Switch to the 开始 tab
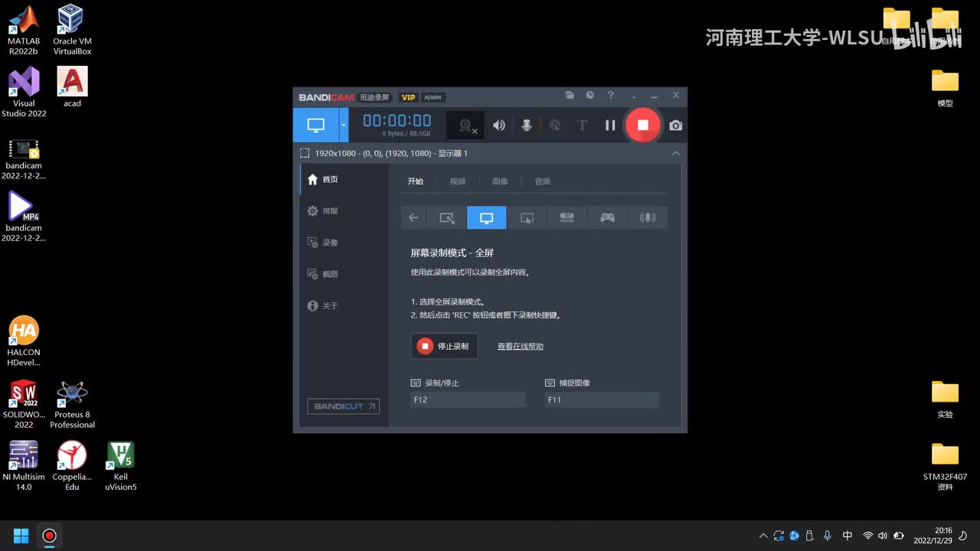Viewport: 980px width, 551px height. [415, 181]
